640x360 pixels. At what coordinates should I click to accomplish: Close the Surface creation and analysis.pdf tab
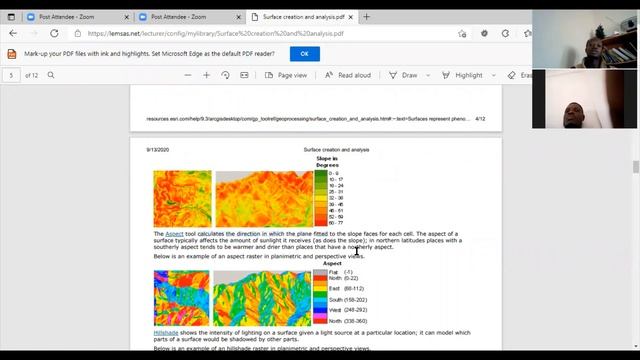tap(351, 17)
